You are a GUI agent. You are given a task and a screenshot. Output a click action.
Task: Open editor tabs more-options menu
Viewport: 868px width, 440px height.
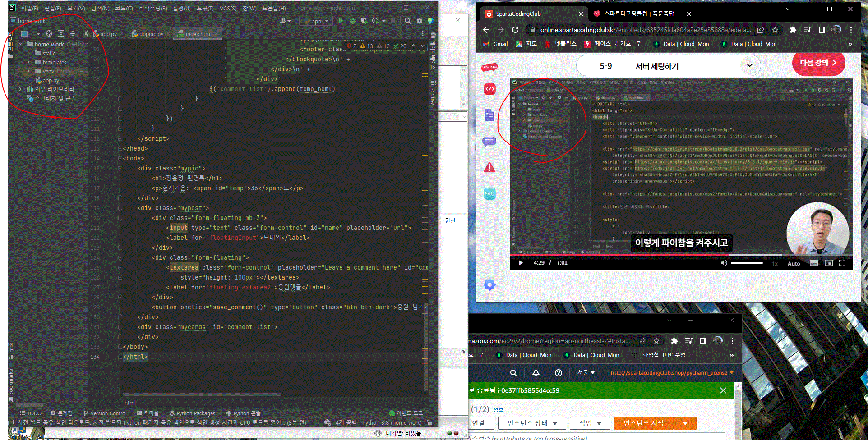click(423, 33)
